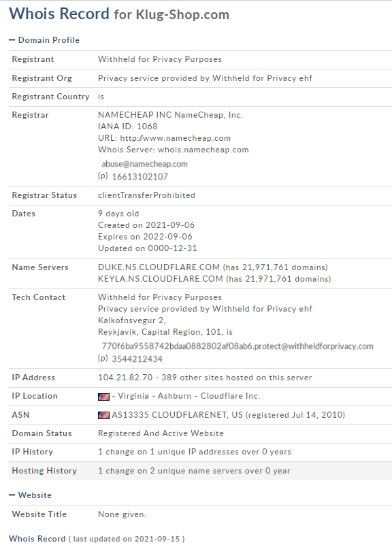Open the namecheap.com registrar URL

[175, 138]
